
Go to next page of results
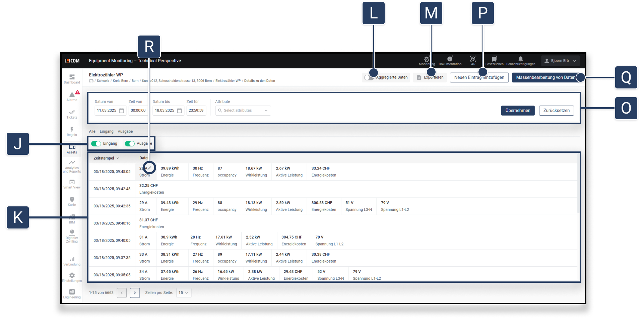(x=135, y=293)
